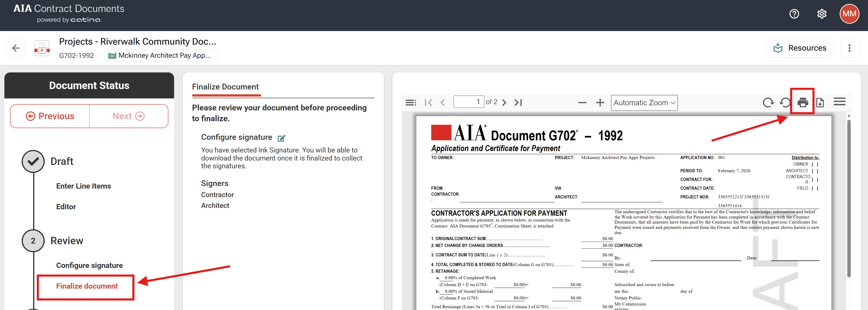This screenshot has width=868, height=310.
Task: Select the Draft step
Action: tap(62, 161)
